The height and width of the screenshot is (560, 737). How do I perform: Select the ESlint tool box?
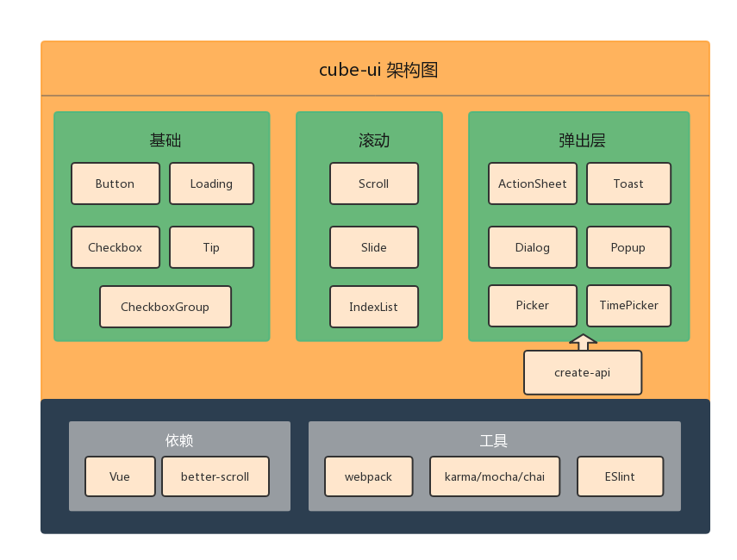(621, 476)
